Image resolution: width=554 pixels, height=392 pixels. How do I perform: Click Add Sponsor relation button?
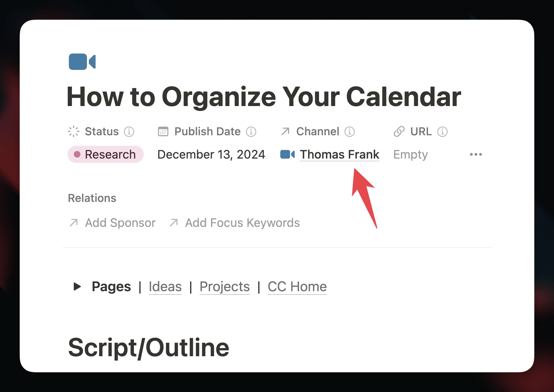point(112,223)
